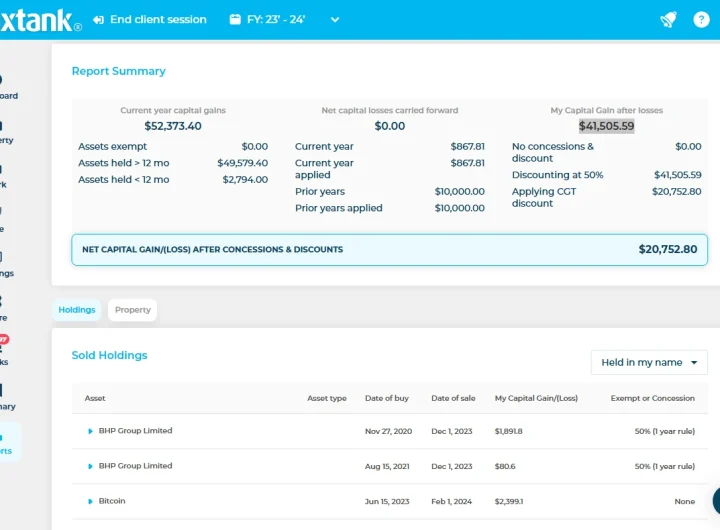Switch to the Property tab
720x530 pixels.
coord(132,310)
